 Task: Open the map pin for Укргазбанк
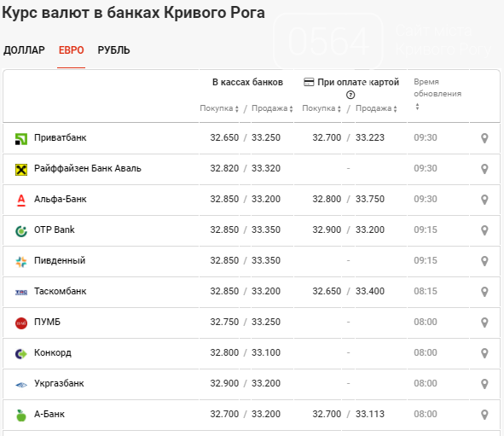point(484,384)
